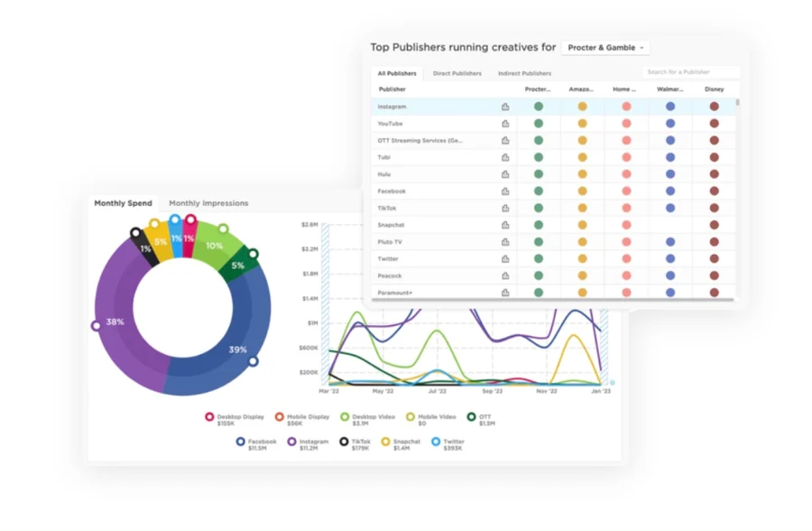Click the Amazo... column header
This screenshot has height=531, width=812.
pyautogui.click(x=581, y=89)
